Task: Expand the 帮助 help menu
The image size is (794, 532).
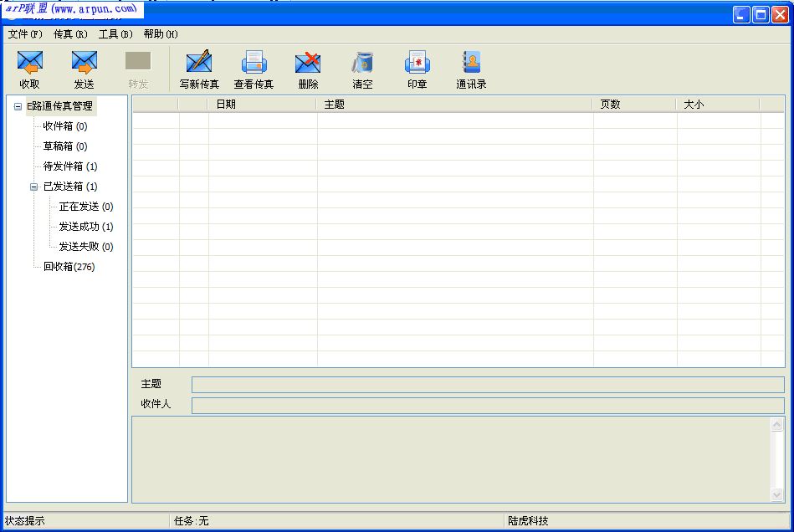Action: 161,34
